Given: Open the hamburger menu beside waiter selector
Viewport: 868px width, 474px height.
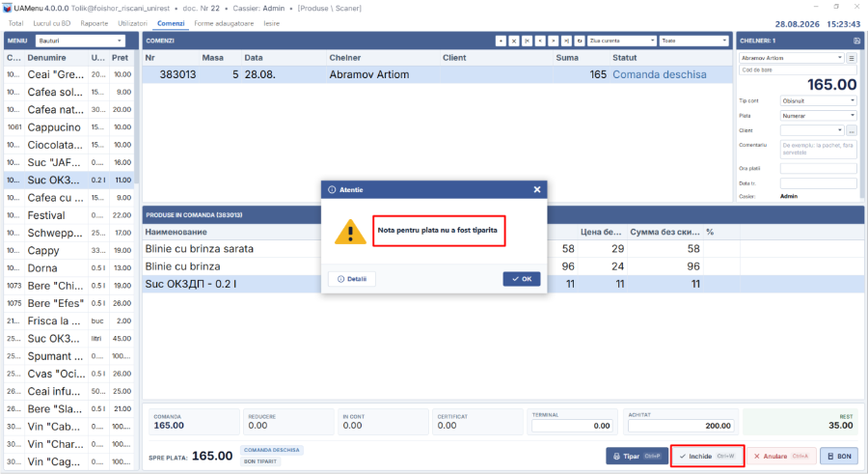Looking at the screenshot, I should tap(852, 58).
